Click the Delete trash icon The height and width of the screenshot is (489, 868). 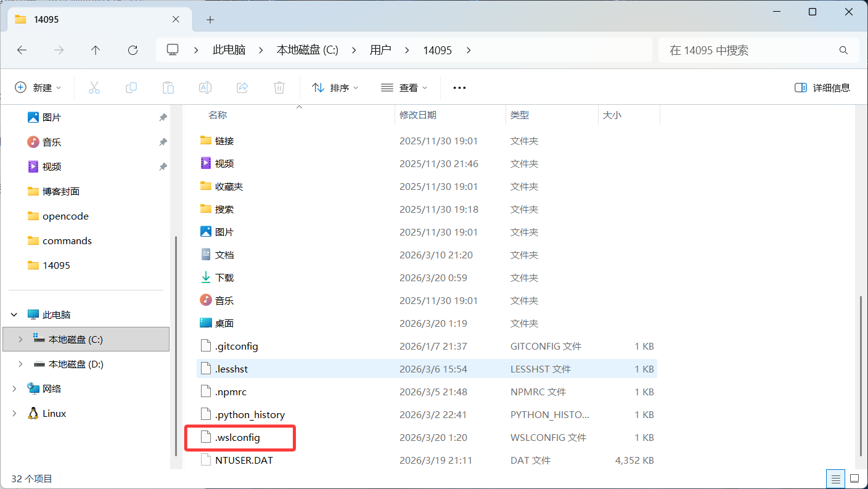click(x=279, y=88)
